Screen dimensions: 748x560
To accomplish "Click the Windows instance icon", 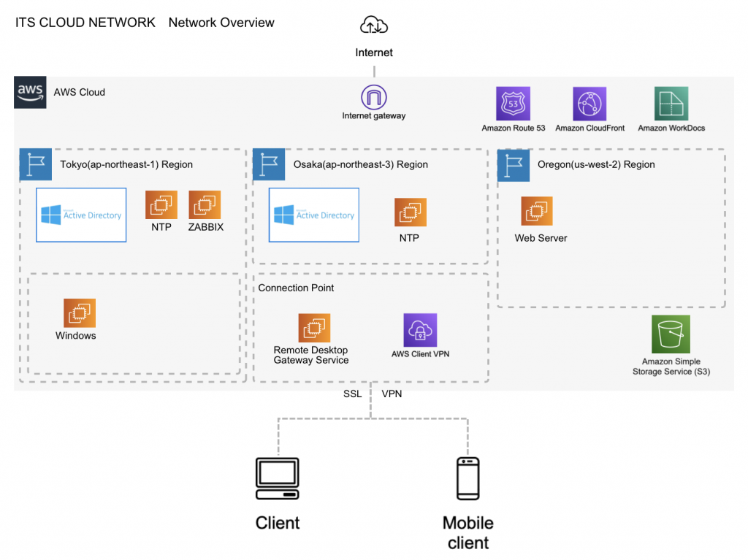I will (x=80, y=313).
